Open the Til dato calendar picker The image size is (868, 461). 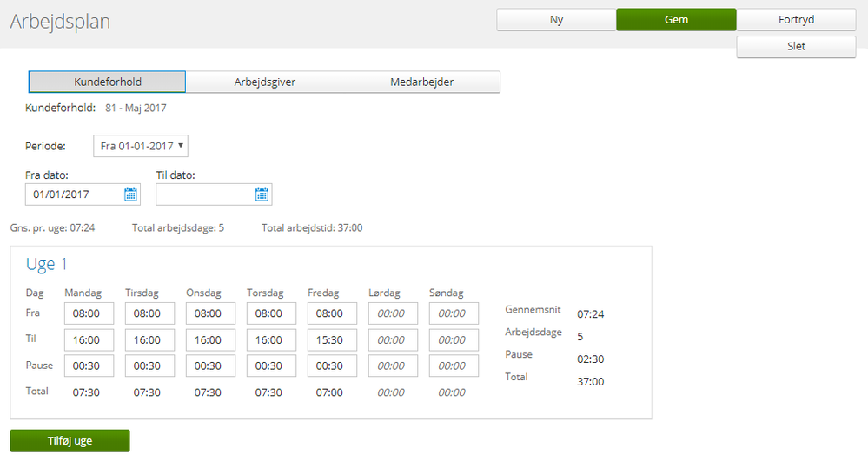click(262, 194)
